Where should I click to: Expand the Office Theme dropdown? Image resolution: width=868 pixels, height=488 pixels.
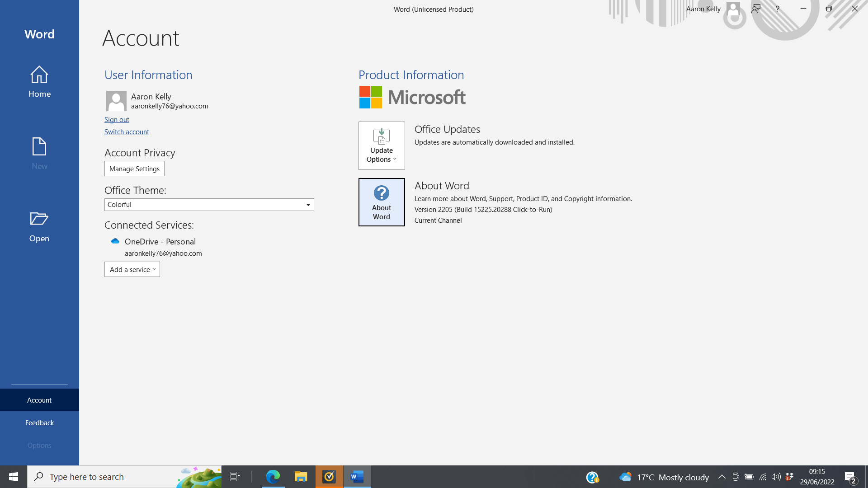(x=308, y=205)
